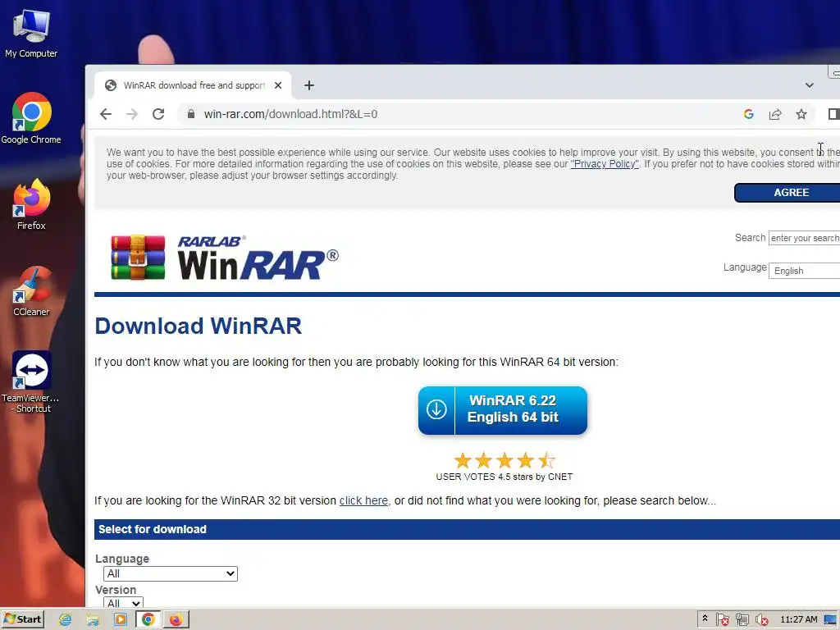Image resolution: width=840 pixels, height=630 pixels.
Task: Click 'USER VOTES 4.5 stars by CNET' text
Action: click(504, 477)
